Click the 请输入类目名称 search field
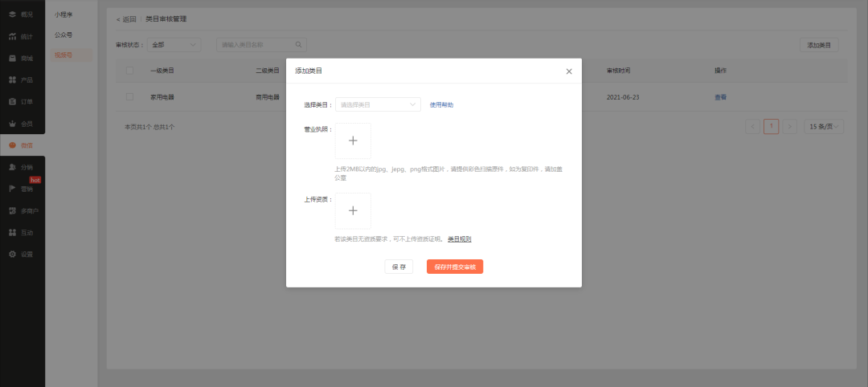Image resolution: width=868 pixels, height=387 pixels. pos(257,45)
